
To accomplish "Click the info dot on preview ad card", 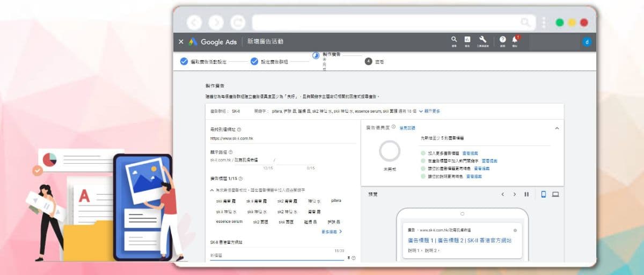I will click(514, 230).
